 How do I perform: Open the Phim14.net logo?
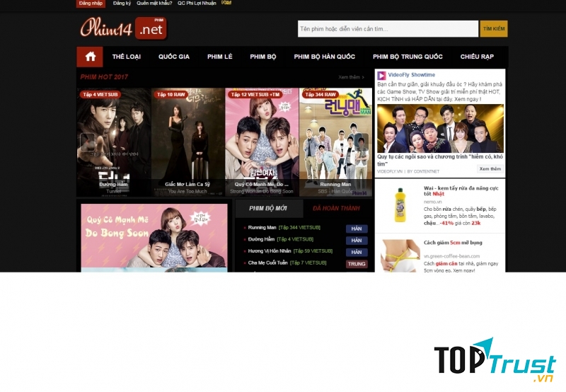123,28
